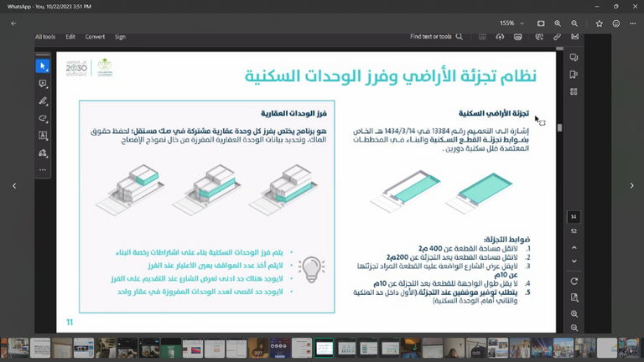Select the highlighted thumbnail in the filmstrip
Screen dimensions: 644x362
(x=323, y=348)
